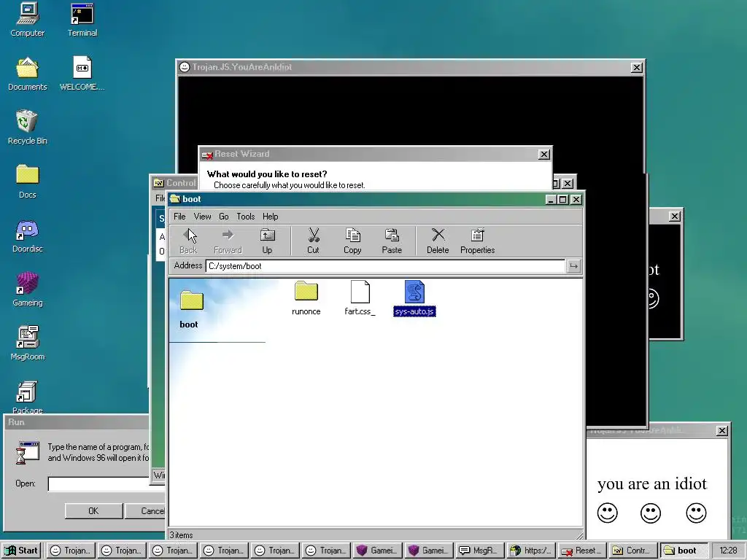Select the sys-auto.js file
This screenshot has width=747, height=560.
click(x=414, y=298)
